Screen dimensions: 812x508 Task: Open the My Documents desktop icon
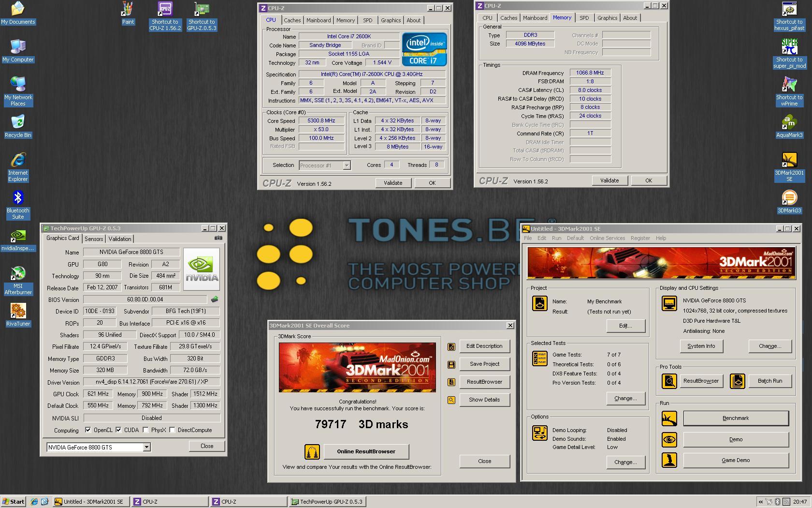click(18, 13)
